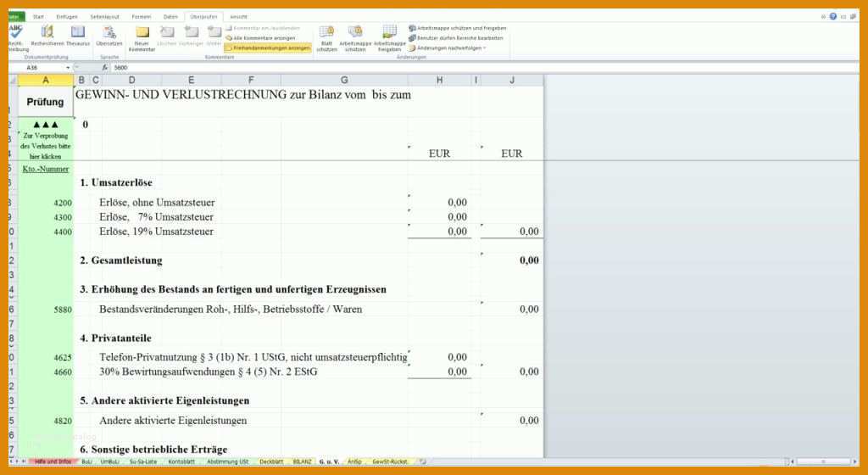
Task: Switch to the Einfügen ribbon tab
Action: 67,17
